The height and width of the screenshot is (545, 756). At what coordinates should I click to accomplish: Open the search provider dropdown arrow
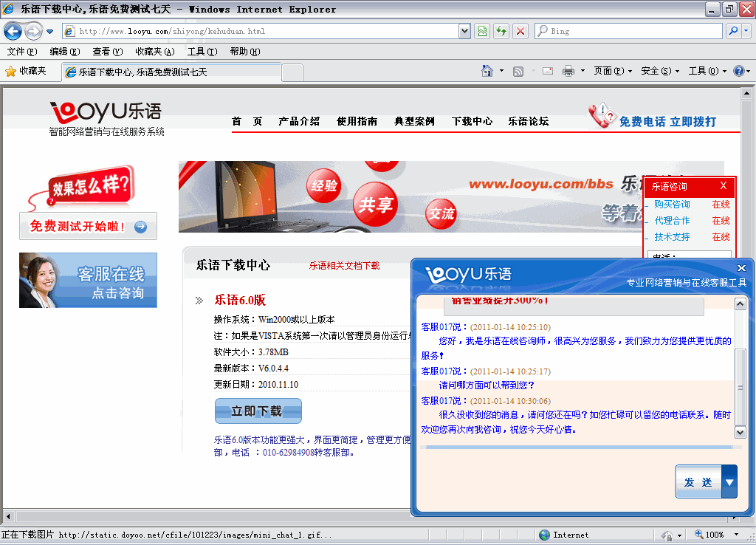[x=746, y=31]
